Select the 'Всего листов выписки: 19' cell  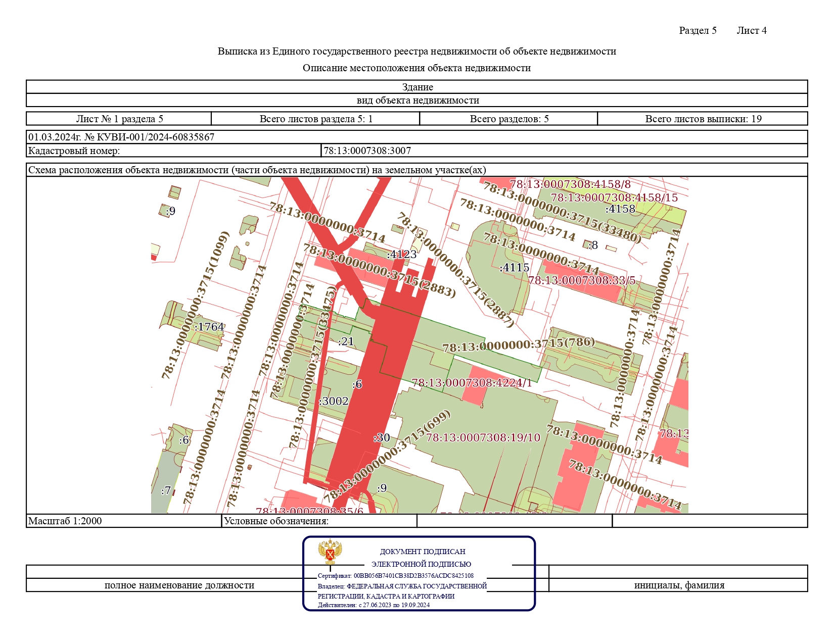tap(703, 119)
